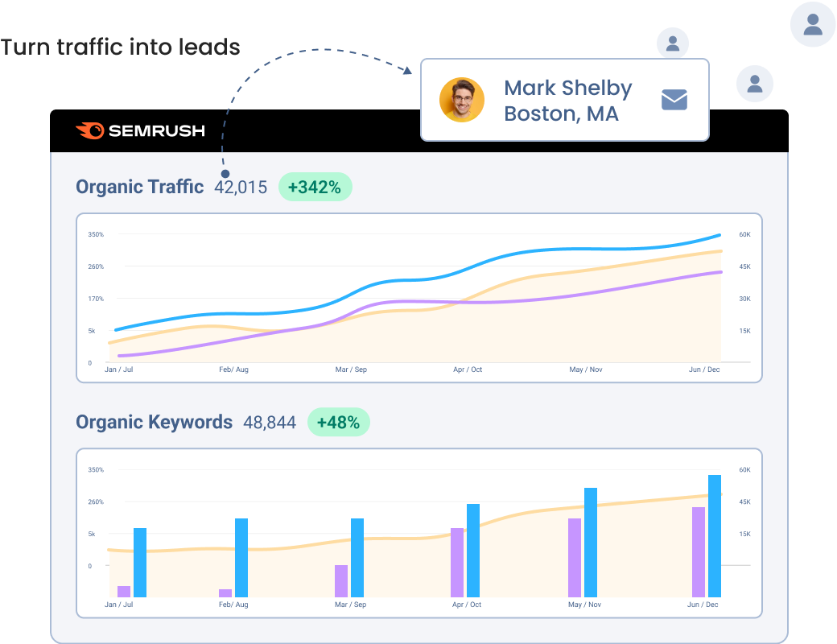Click the Semrush flame logo
Viewport: 837px width, 644px height.
(89, 130)
